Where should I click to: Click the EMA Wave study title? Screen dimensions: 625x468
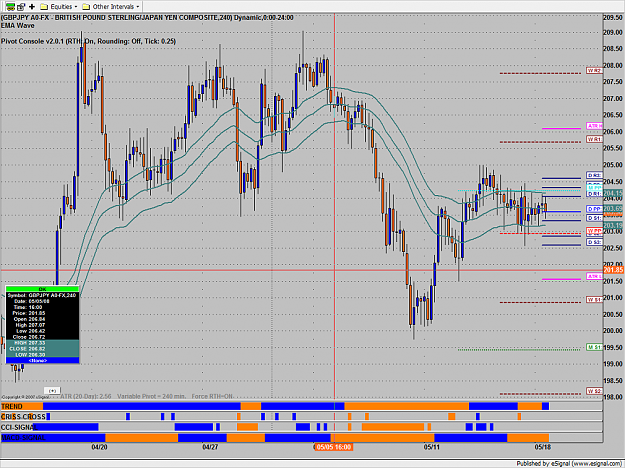coord(18,26)
